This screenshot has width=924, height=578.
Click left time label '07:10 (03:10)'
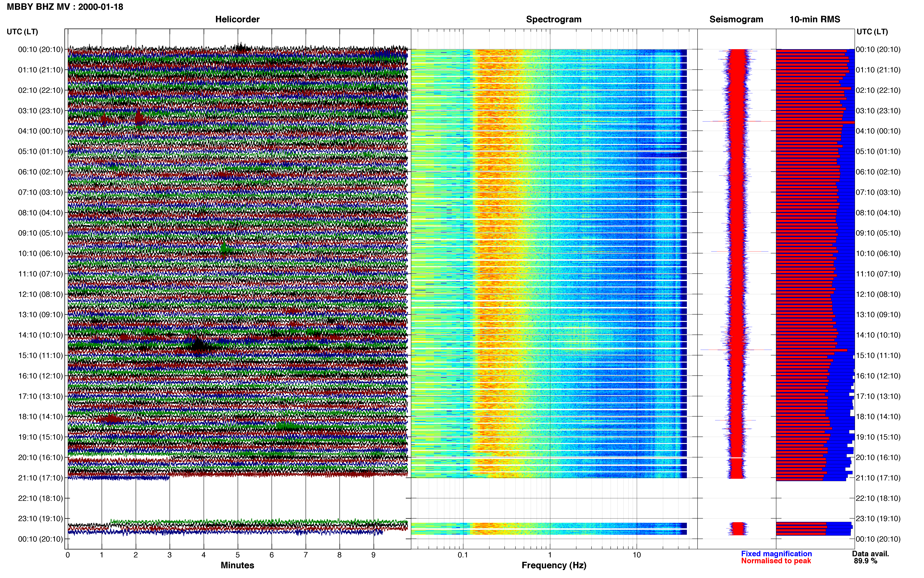41,192
